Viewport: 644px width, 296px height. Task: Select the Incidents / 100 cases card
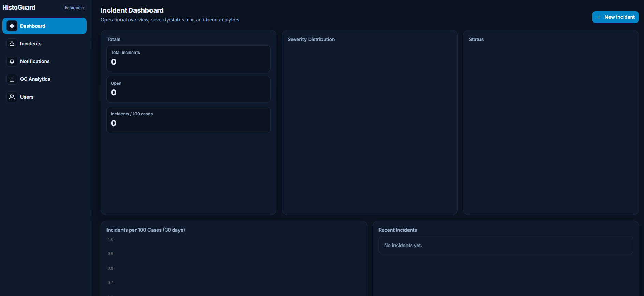(x=188, y=120)
